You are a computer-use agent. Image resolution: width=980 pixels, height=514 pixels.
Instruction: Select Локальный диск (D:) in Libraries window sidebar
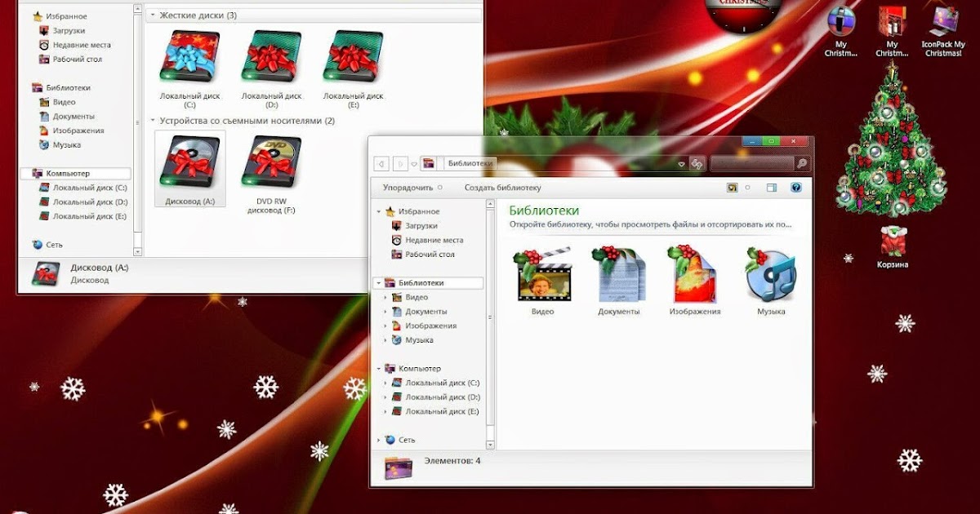[x=435, y=397]
